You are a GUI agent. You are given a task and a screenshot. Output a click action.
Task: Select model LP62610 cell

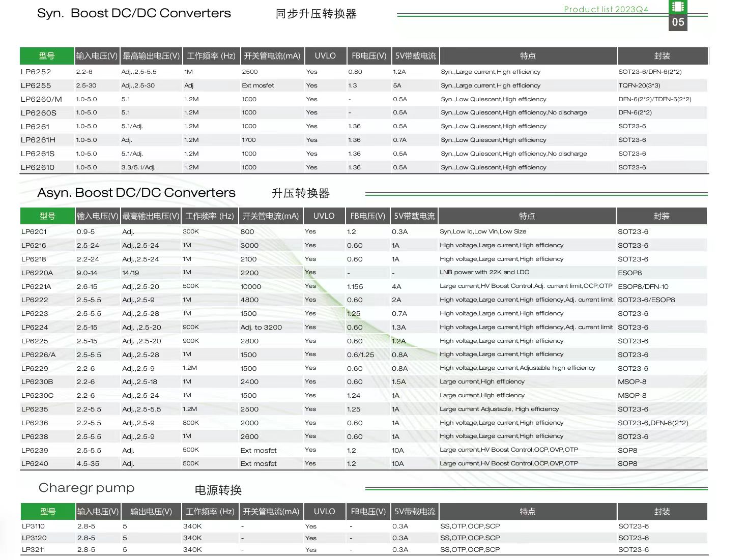(37, 167)
